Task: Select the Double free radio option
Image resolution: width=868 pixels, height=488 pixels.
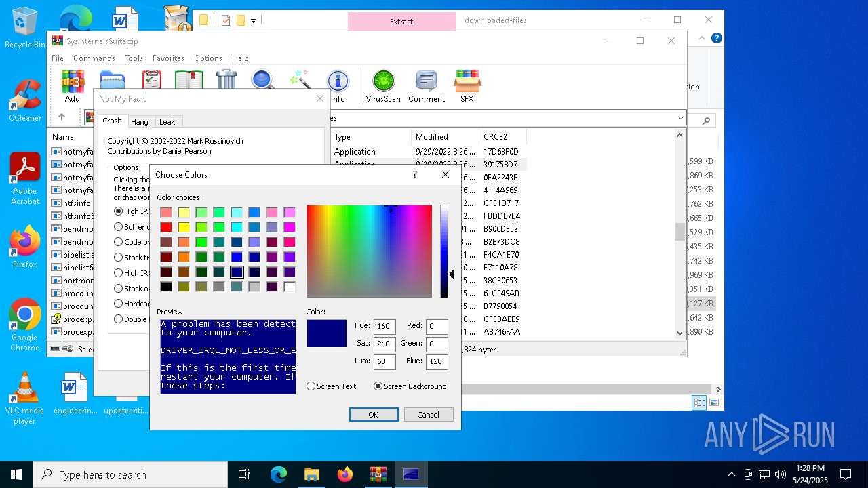Action: click(119, 319)
